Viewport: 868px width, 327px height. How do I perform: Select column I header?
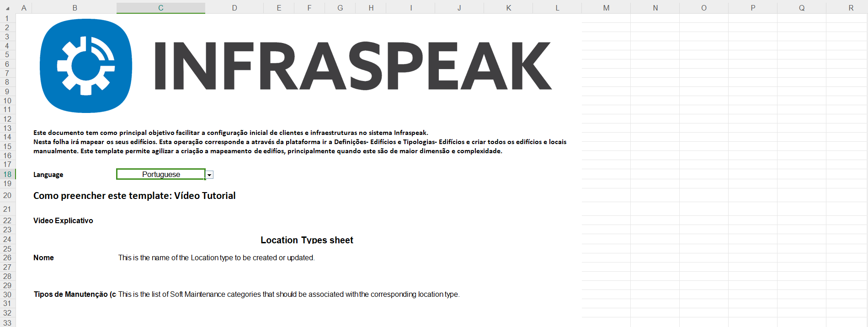point(410,8)
